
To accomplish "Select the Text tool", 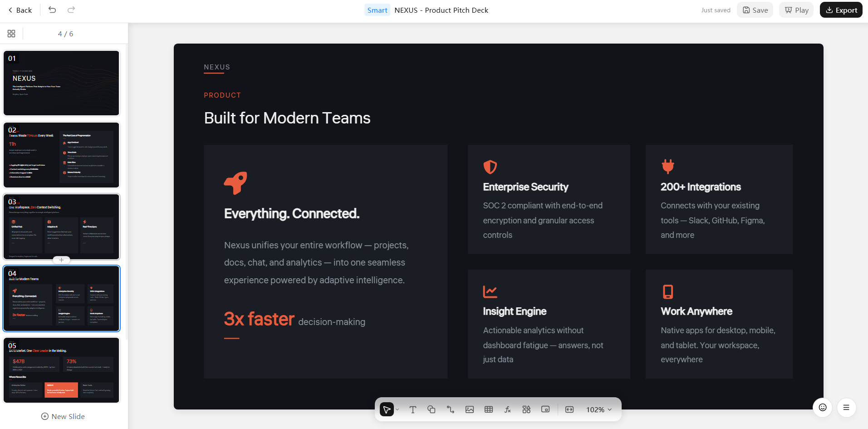I will click(413, 409).
